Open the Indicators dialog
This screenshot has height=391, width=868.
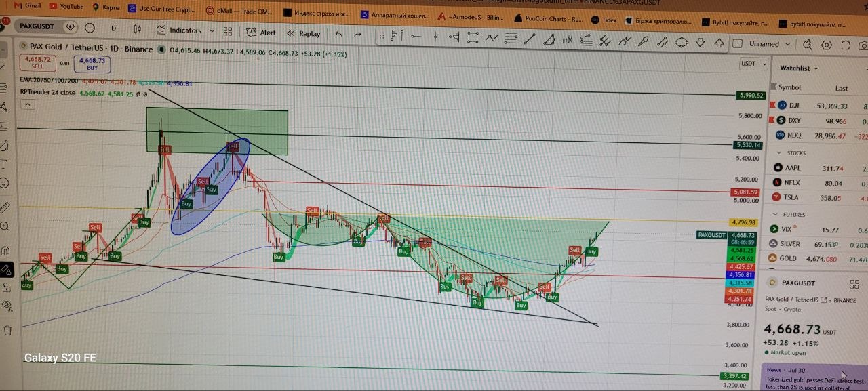179,30
